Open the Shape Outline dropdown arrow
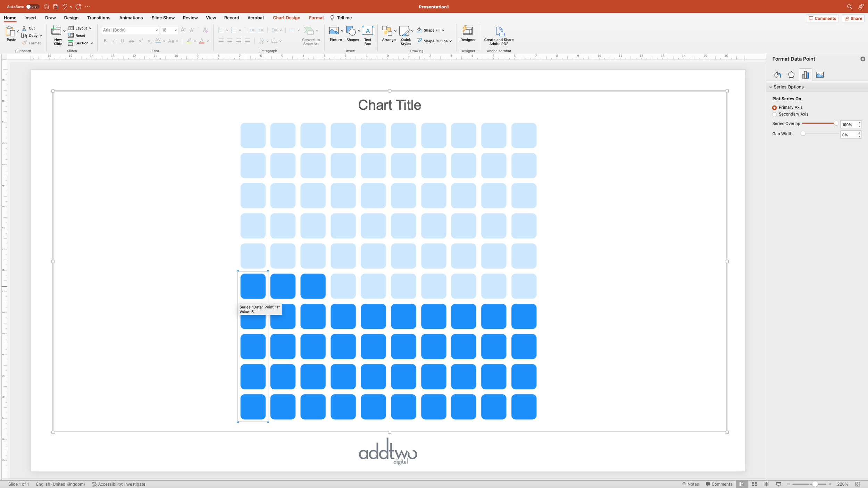The height and width of the screenshot is (488, 868). tap(451, 41)
